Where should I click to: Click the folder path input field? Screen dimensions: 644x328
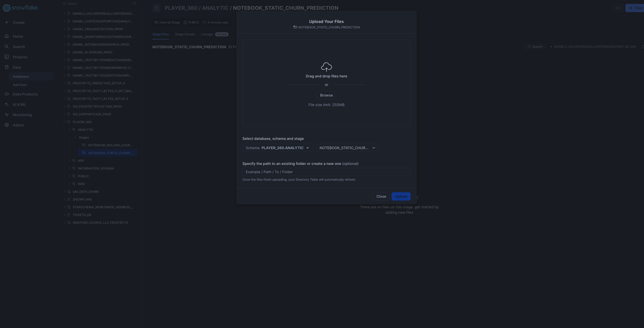(326, 172)
